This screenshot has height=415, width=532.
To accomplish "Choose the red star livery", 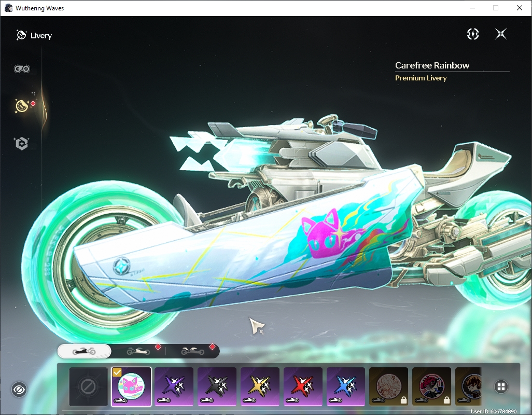I will click(x=303, y=386).
